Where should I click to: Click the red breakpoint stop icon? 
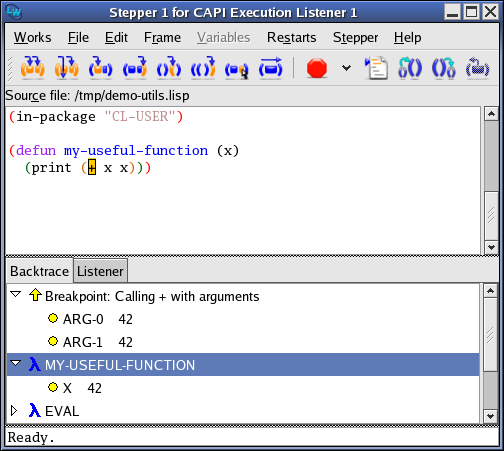coord(317,68)
